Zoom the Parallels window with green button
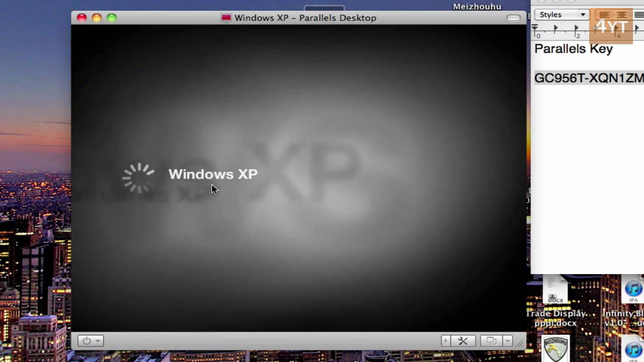This screenshot has width=644, height=362. 112,18
